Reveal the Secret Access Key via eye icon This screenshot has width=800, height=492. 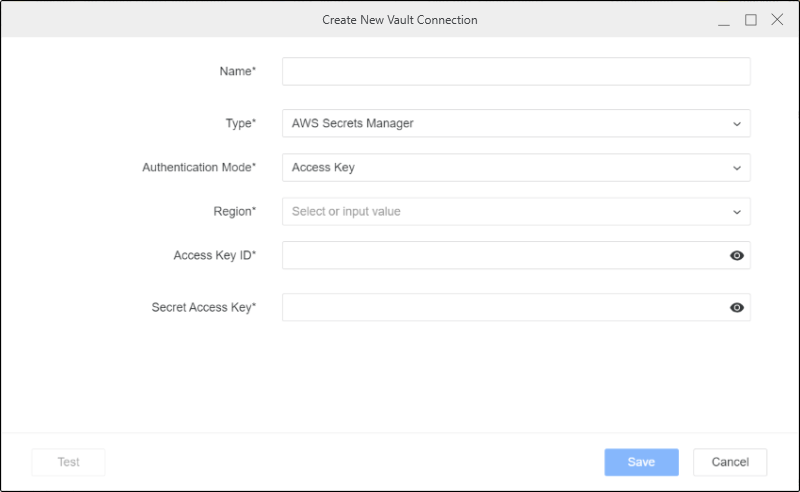point(737,308)
